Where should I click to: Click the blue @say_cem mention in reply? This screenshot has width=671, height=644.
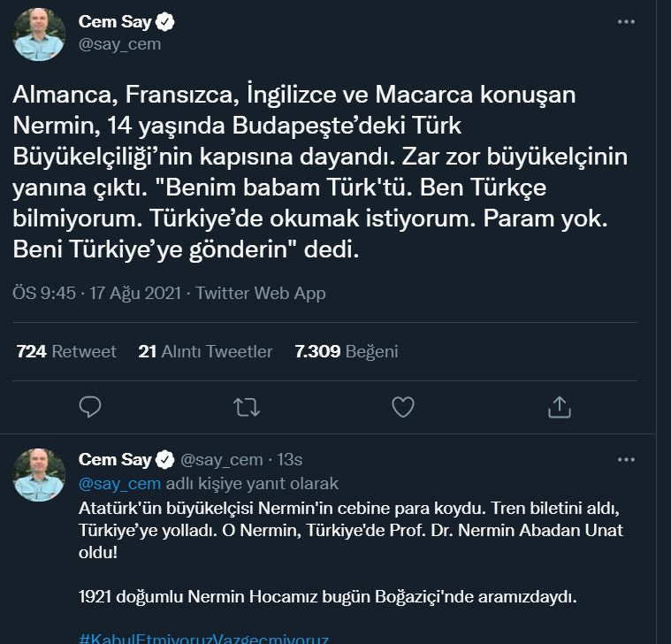119,484
